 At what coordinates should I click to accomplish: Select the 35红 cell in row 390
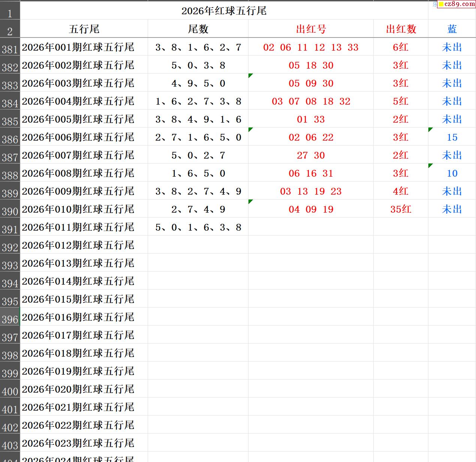(401, 209)
